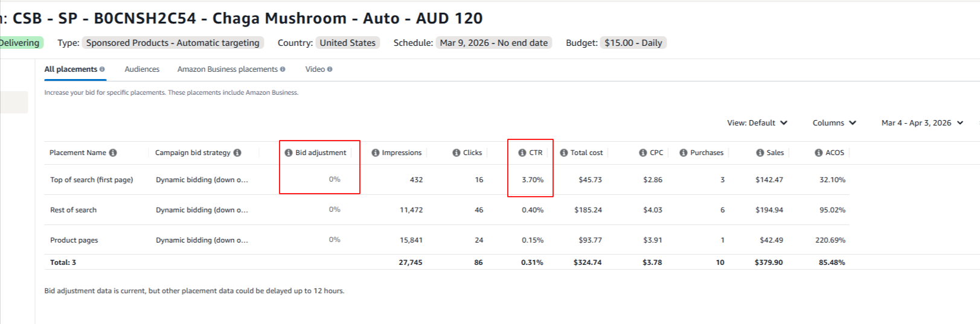Click info icon beside Clicks column

[x=456, y=153]
